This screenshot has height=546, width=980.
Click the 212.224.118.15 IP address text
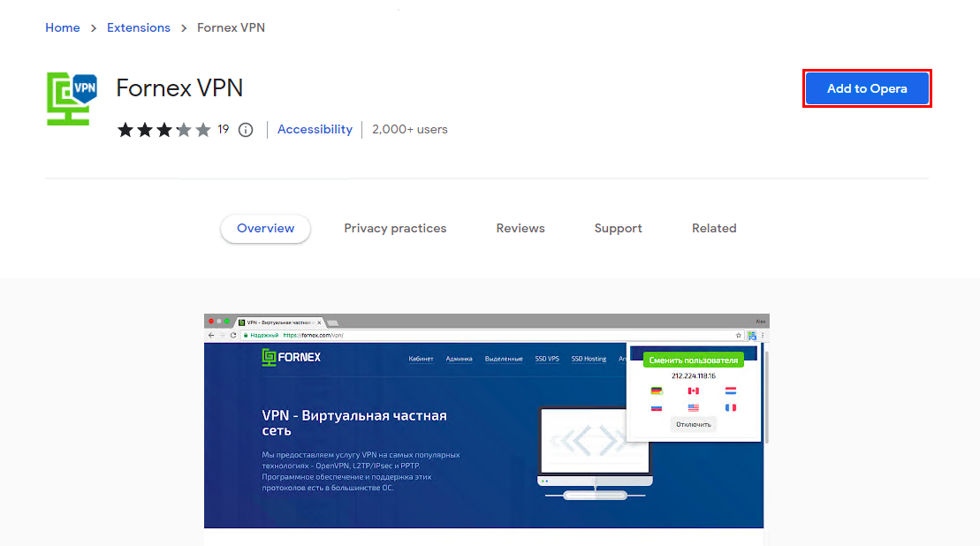(x=693, y=376)
